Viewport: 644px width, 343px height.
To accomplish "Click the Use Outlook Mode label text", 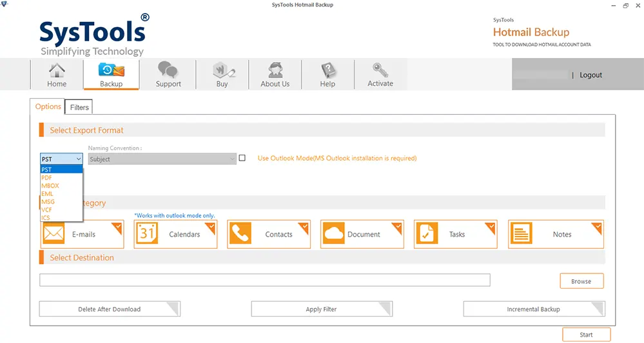I will 337,158.
